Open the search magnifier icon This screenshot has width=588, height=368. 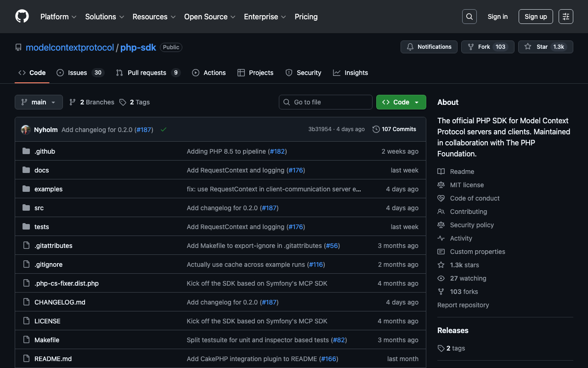coord(469,17)
